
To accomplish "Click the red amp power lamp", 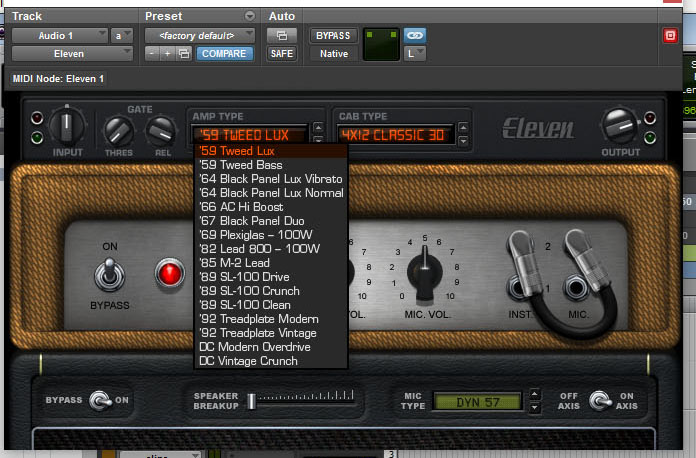I will (x=170, y=274).
